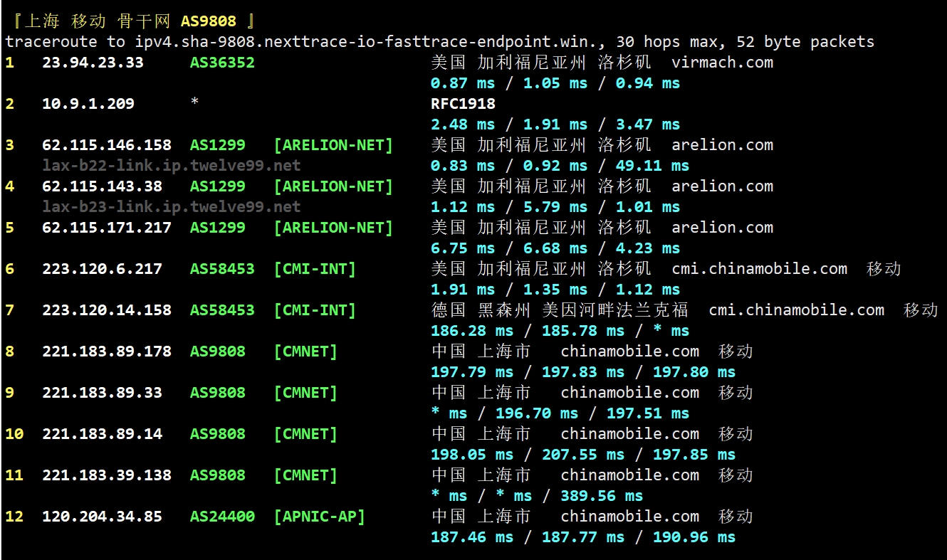Click AS36352 in hop 1

pyautogui.click(x=222, y=63)
